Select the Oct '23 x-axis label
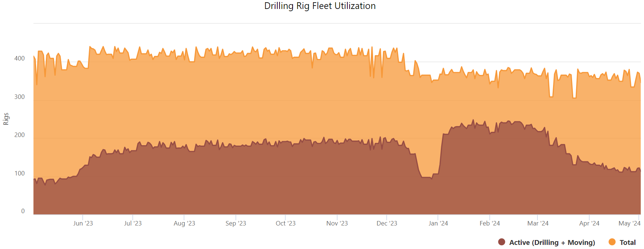The height and width of the screenshot is (249, 644). pos(285,223)
